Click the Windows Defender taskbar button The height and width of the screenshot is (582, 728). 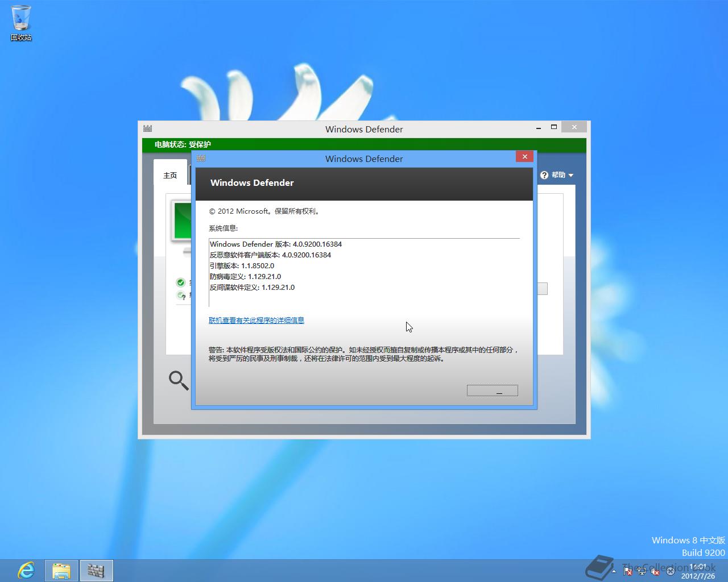(97, 570)
